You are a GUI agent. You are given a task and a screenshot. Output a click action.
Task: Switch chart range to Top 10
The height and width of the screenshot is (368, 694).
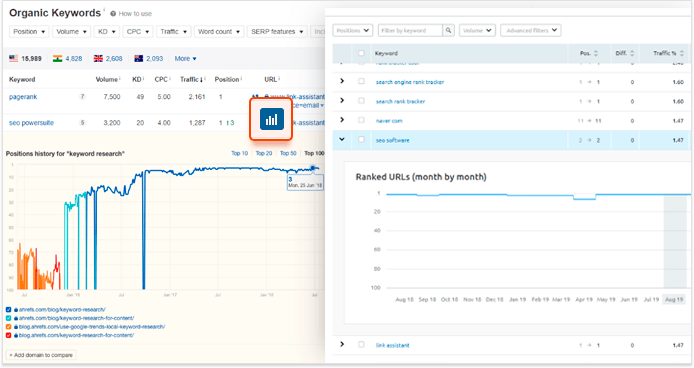[239, 153]
